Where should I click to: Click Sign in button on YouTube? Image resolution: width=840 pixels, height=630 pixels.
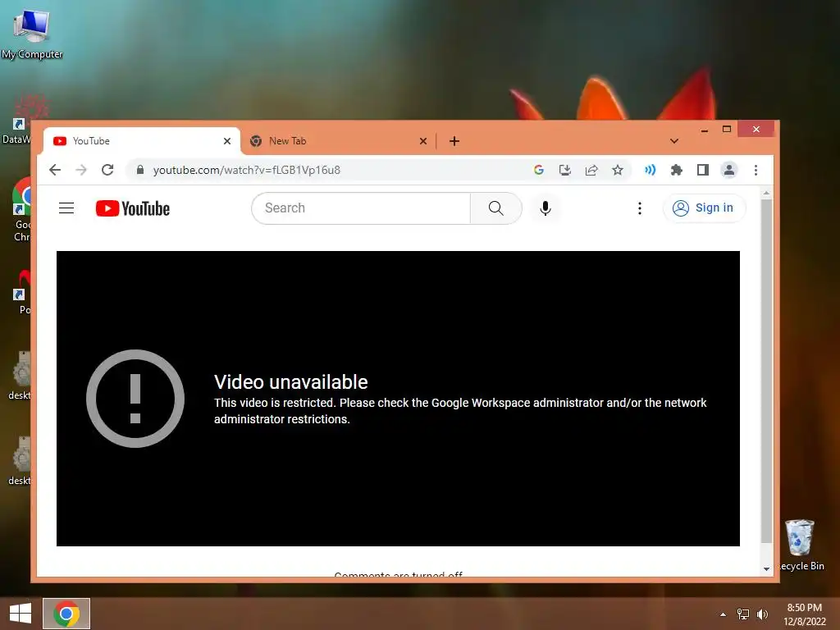pyautogui.click(x=704, y=208)
